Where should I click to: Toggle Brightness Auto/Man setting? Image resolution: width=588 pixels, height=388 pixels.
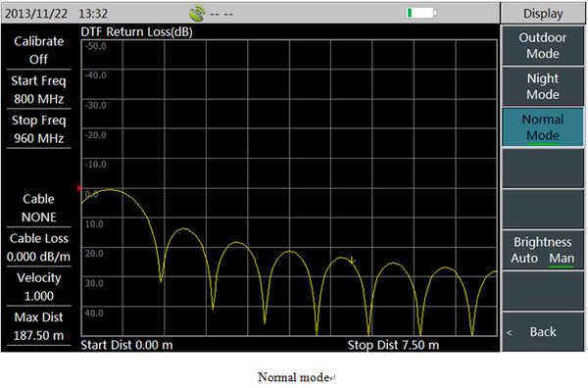click(x=543, y=250)
